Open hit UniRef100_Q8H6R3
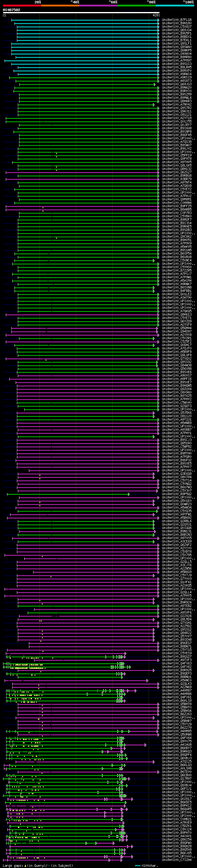 tap(176, 101)
